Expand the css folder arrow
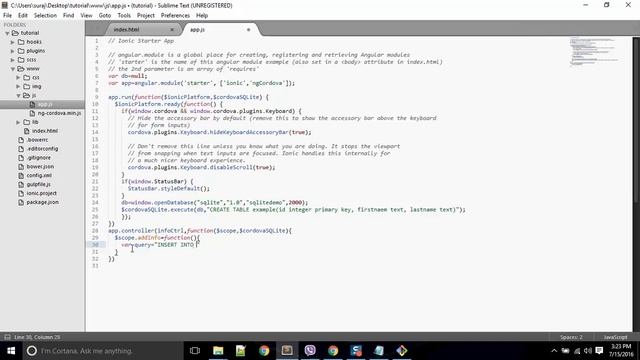 pos(18,78)
